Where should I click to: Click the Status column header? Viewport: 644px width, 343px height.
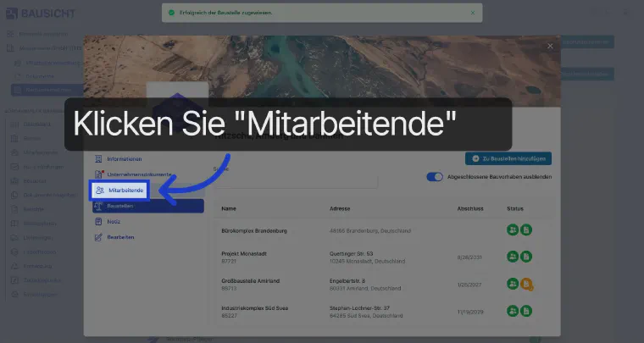click(515, 208)
